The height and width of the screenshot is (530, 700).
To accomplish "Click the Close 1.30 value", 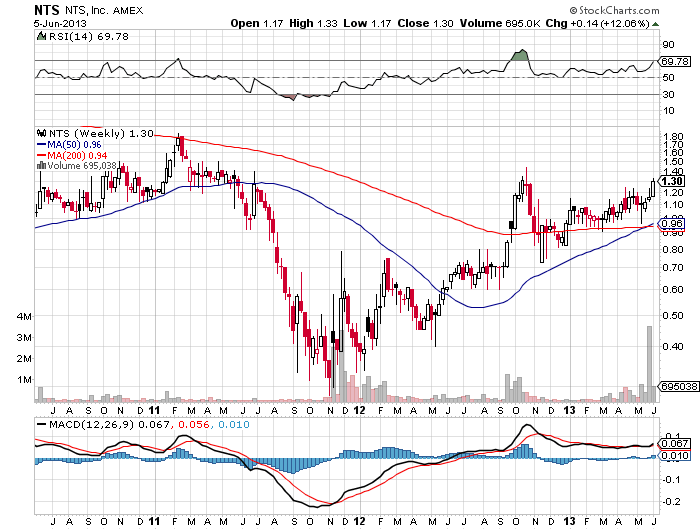I will [x=425, y=23].
